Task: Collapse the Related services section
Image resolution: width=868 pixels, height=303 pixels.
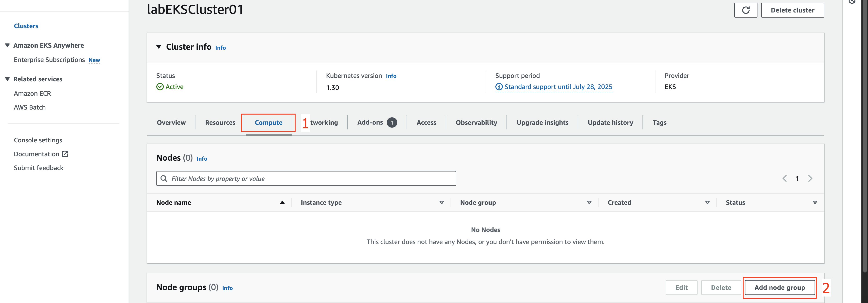Action: point(7,79)
